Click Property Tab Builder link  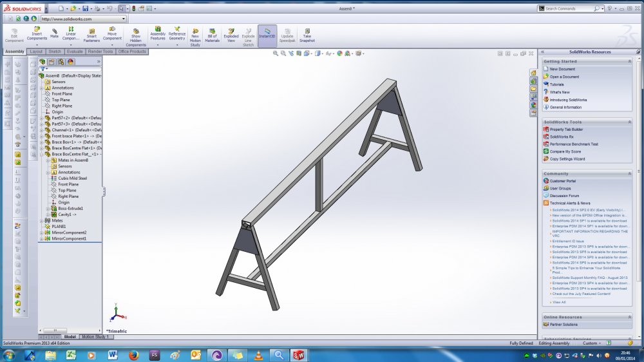pyautogui.click(x=566, y=129)
